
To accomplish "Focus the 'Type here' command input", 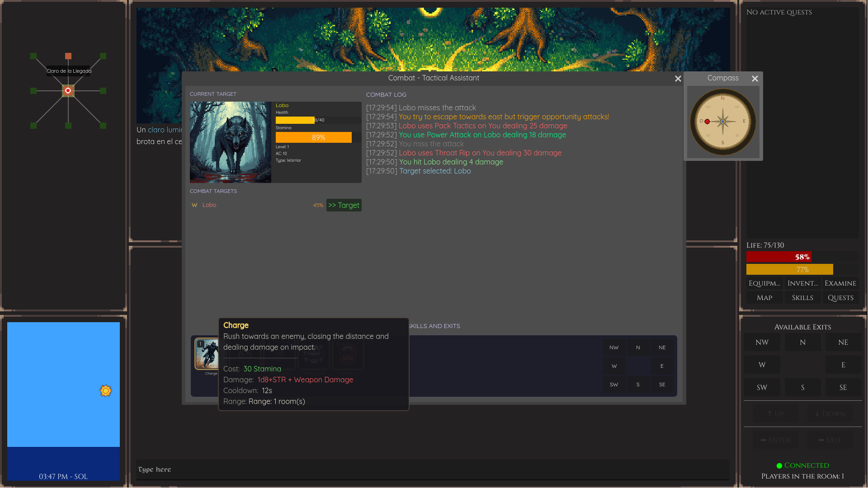I will (x=432, y=469).
